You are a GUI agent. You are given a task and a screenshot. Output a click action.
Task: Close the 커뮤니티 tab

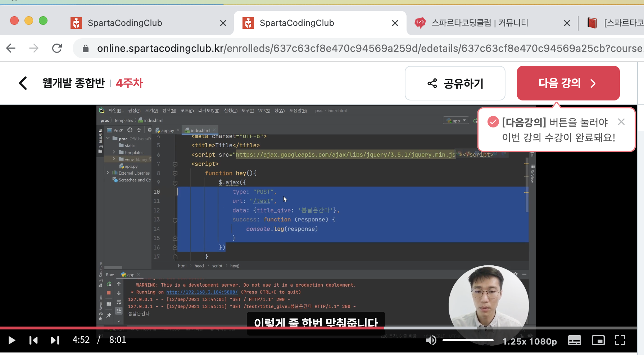[567, 23]
